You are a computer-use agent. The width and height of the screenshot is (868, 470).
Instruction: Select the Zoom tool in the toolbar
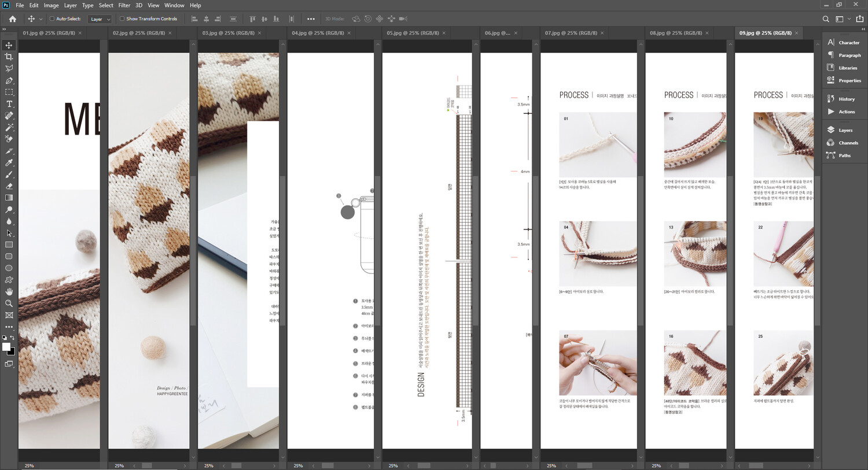tap(9, 304)
